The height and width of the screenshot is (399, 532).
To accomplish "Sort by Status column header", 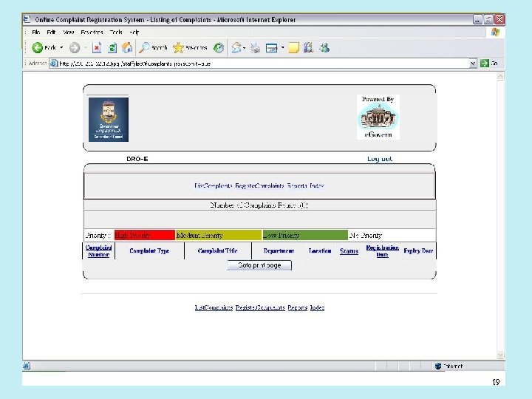I will 349,251.
